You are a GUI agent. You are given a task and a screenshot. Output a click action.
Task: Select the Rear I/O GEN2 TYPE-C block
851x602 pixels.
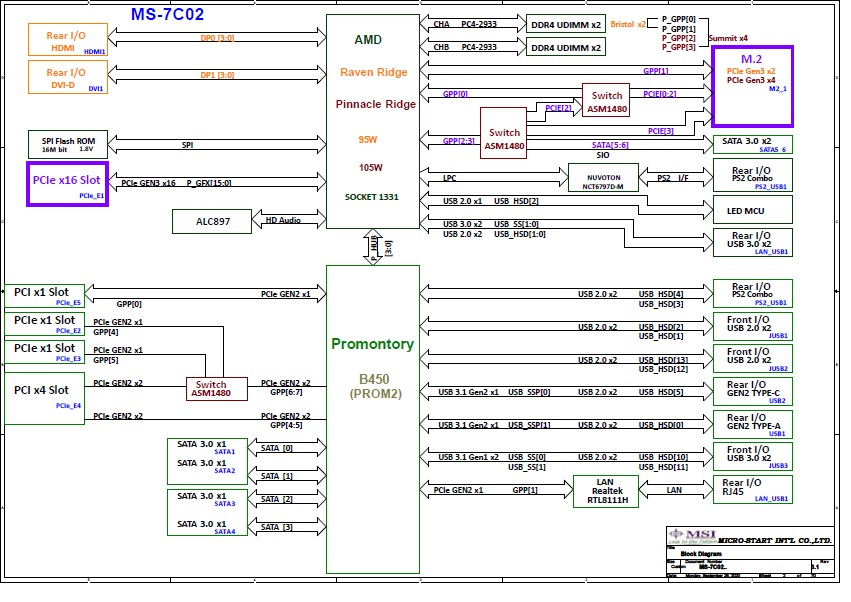point(753,392)
